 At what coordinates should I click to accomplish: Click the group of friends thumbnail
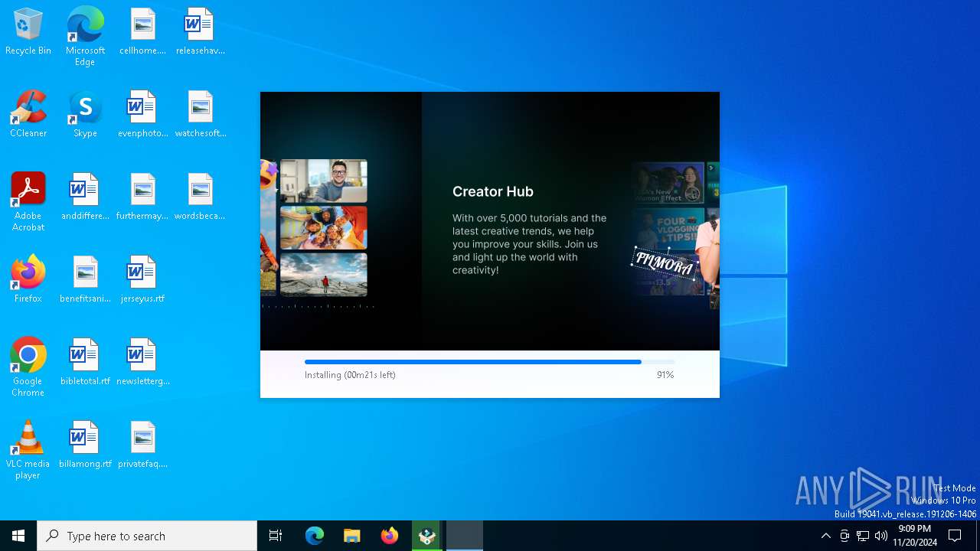pyautogui.click(x=323, y=227)
